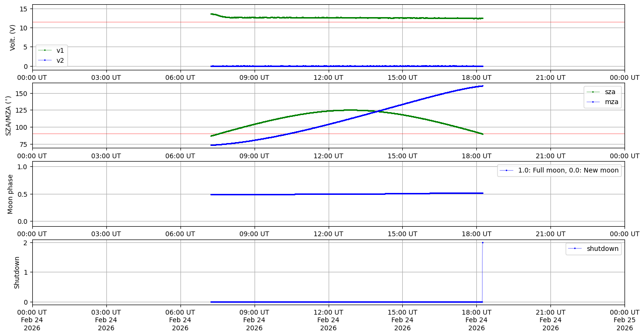Click the shutdown legend entry
This screenshot has width=644, height=336.
pos(602,249)
